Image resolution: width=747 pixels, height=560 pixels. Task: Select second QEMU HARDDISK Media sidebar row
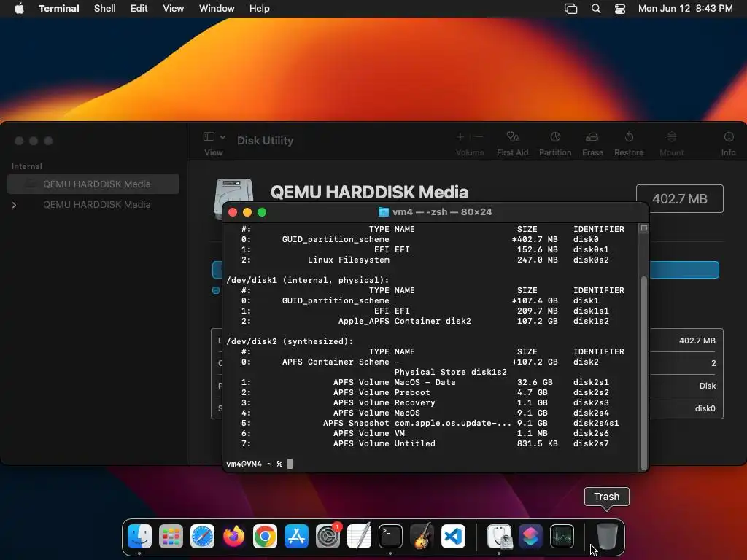point(93,205)
